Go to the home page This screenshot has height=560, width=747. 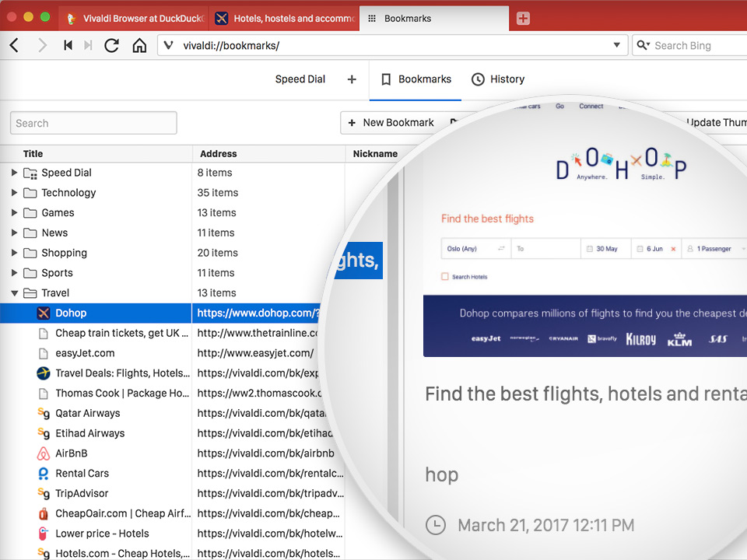[139, 46]
